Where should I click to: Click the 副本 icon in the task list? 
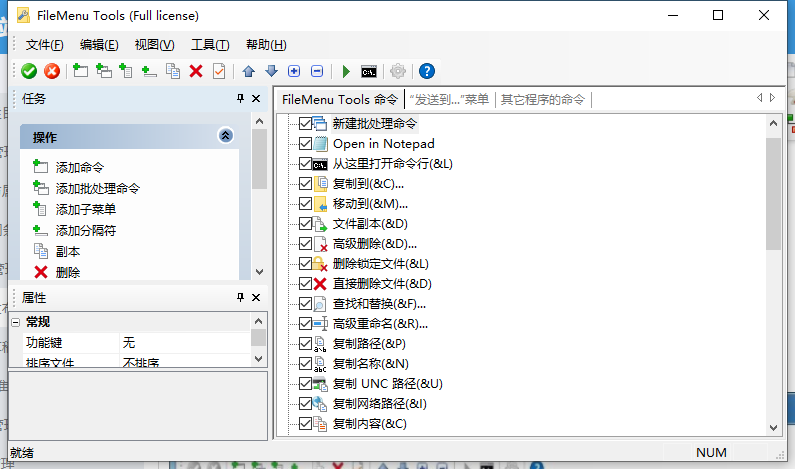pos(41,251)
